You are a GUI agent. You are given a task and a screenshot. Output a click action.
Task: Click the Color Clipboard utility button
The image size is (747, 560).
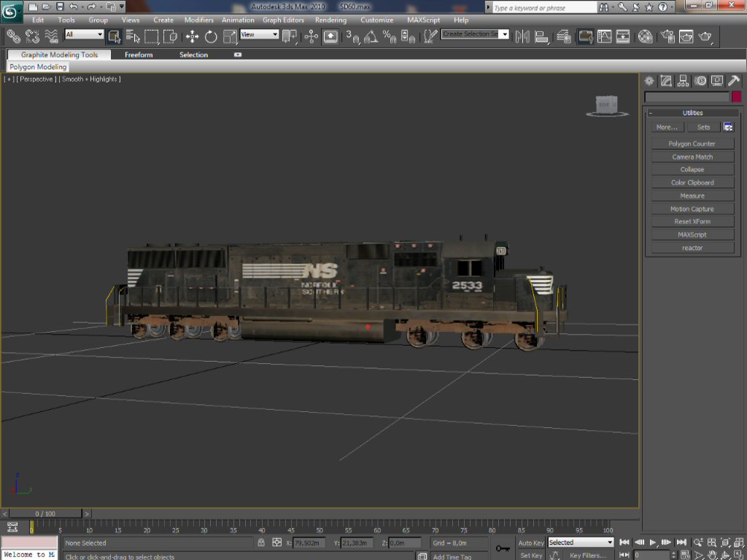692,182
